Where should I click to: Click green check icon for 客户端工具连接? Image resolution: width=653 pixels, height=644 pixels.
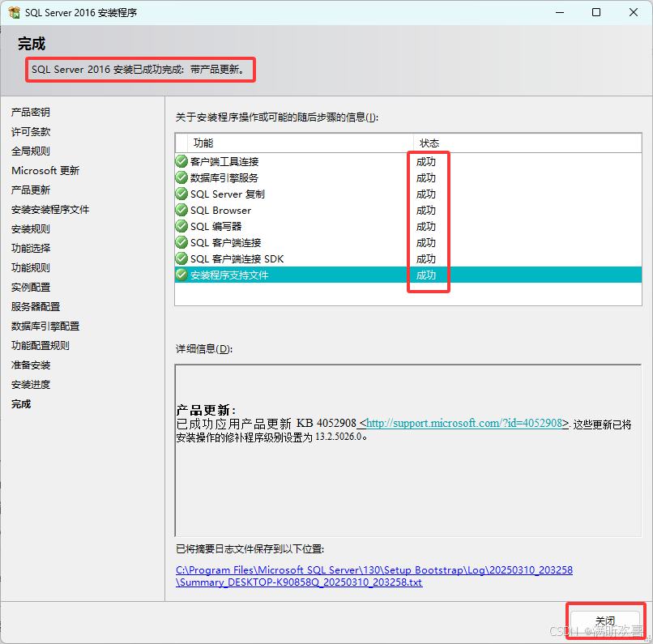pyautogui.click(x=181, y=161)
